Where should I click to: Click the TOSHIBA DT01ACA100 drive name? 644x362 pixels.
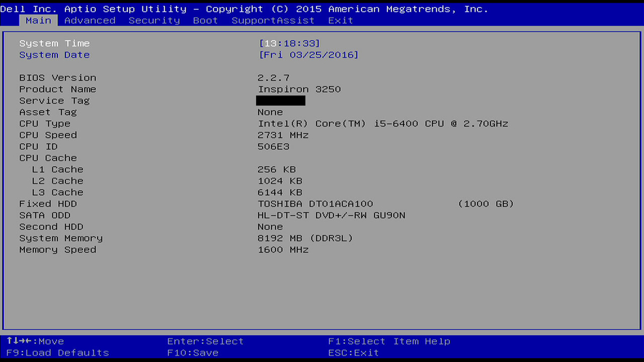tap(316, 204)
